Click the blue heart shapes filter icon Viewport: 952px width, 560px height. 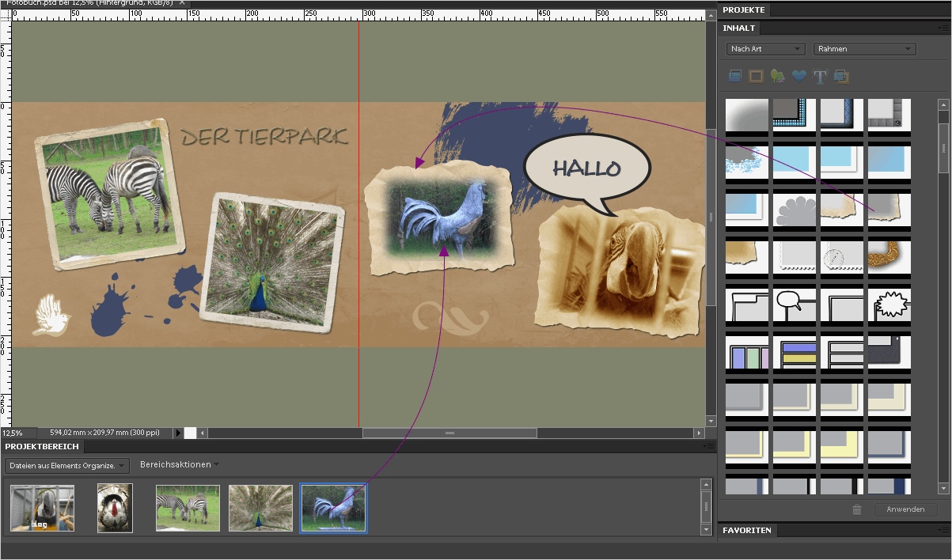(798, 76)
